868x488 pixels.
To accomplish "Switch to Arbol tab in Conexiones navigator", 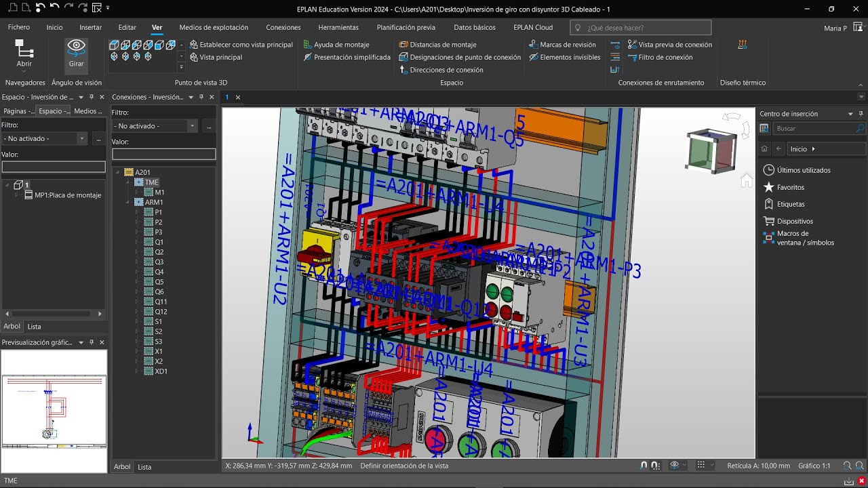I will (122, 467).
